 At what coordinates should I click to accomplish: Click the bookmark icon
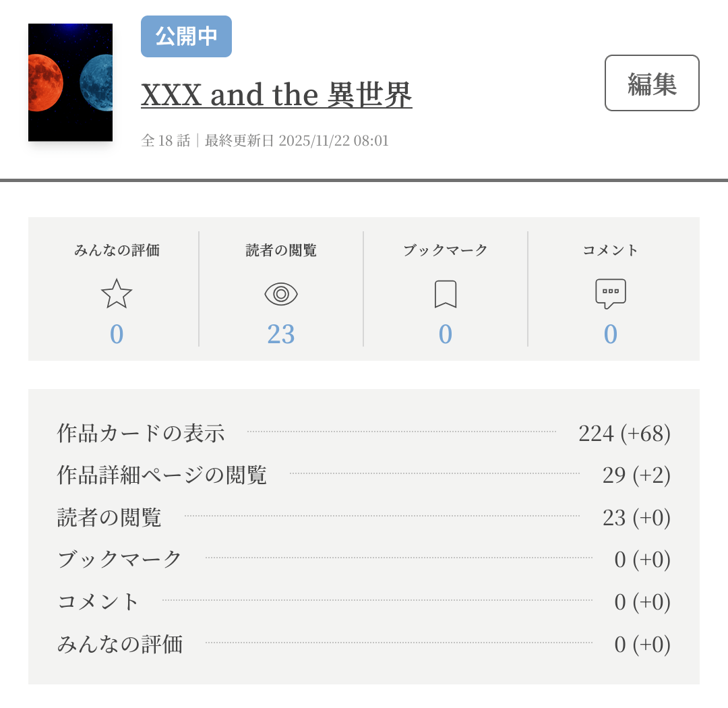coord(446,294)
